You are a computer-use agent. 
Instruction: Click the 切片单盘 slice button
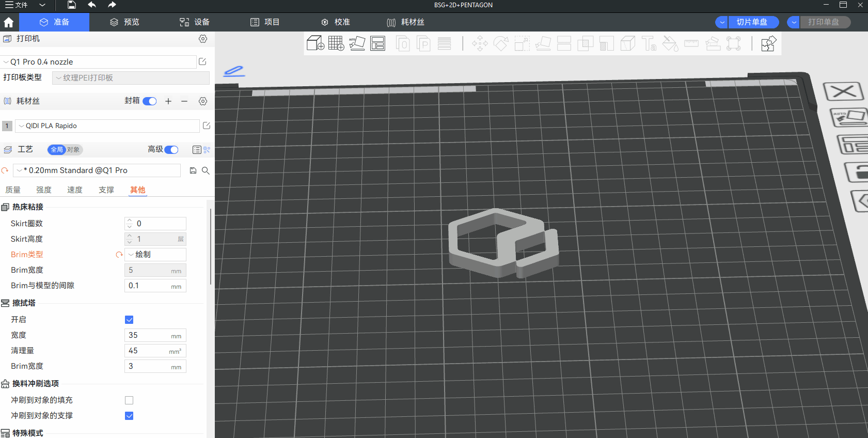(x=752, y=22)
